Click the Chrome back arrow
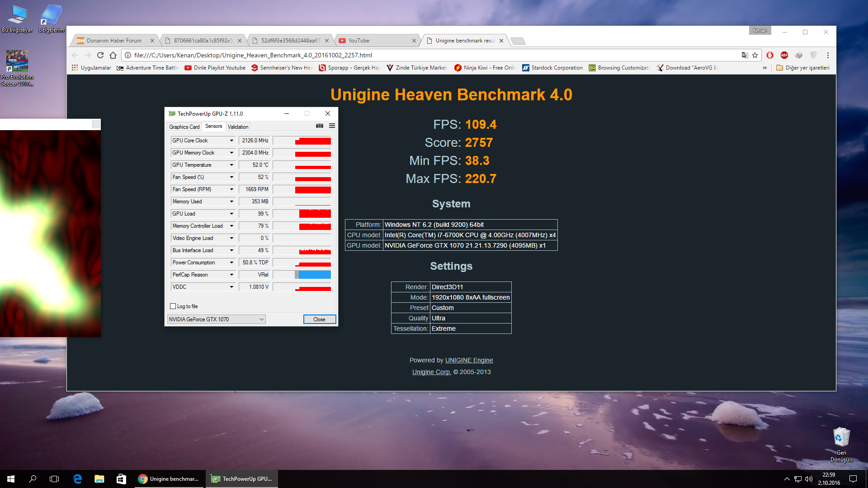Screen dimensions: 868x488 [75, 55]
